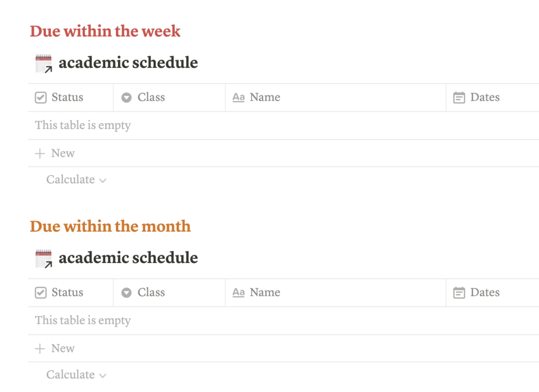Click the circular select icon beside Class in the month table
The height and width of the screenshot is (392, 539).
coord(126,293)
